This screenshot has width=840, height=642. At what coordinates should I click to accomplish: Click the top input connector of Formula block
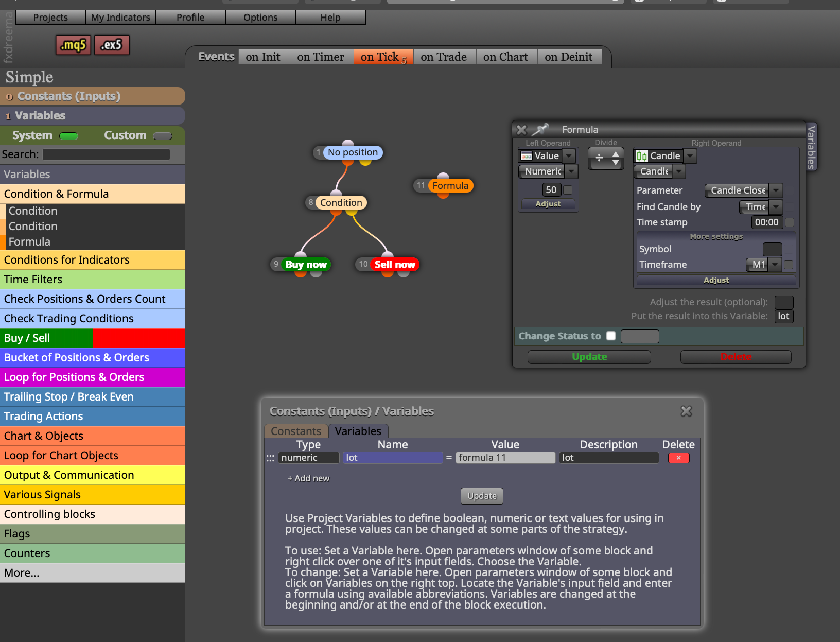[443, 177]
